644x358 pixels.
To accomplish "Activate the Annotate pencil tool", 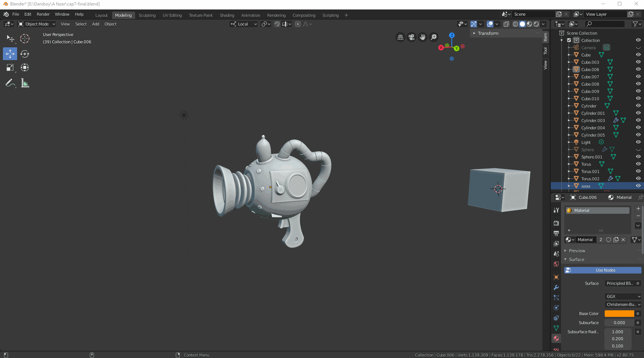I will tap(10, 83).
